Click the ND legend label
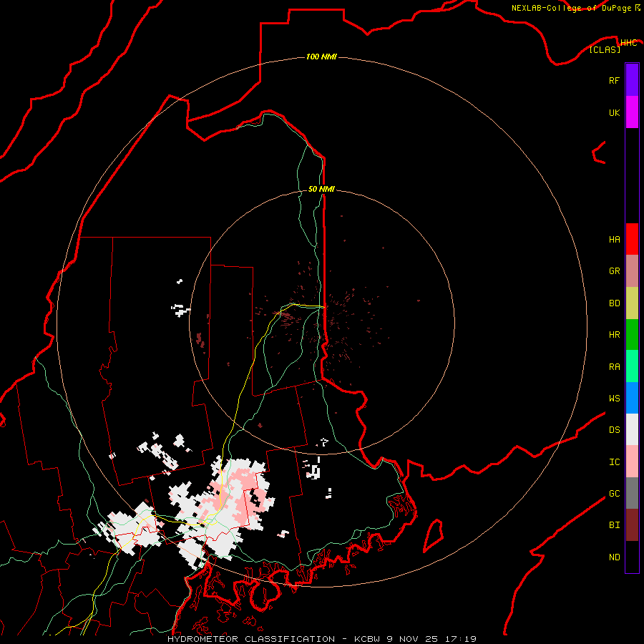 coord(614,557)
